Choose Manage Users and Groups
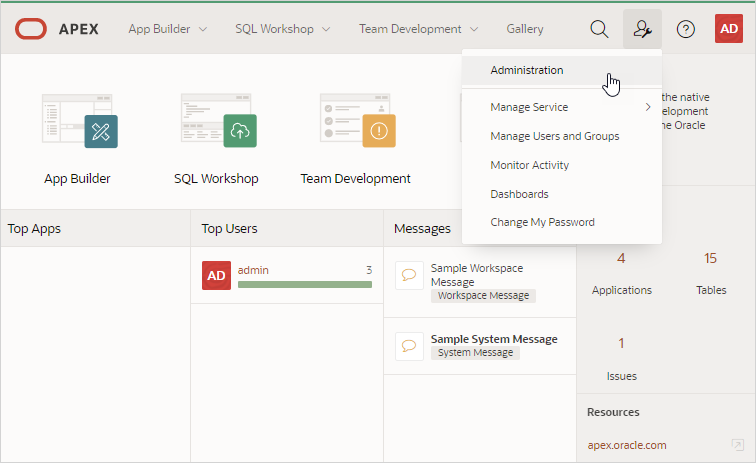The image size is (756, 463). (x=562, y=136)
